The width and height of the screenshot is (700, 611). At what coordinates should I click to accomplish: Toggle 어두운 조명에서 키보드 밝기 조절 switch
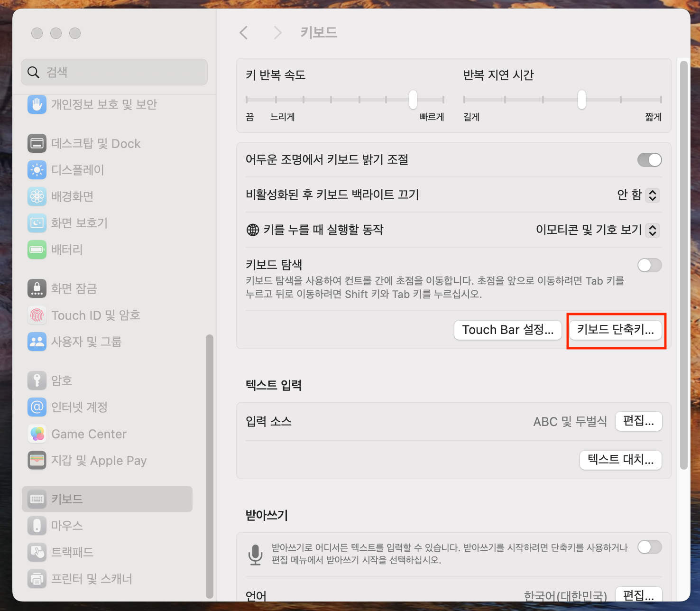[650, 160]
